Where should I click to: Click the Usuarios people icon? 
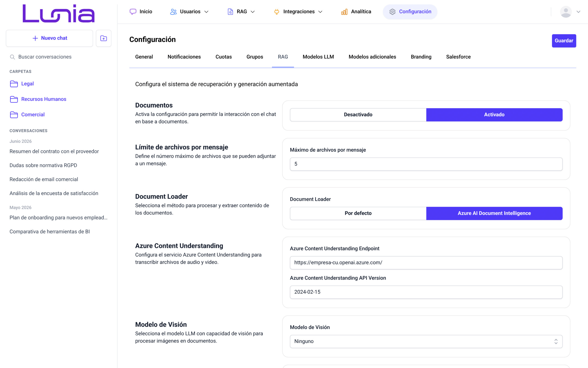pos(173,12)
